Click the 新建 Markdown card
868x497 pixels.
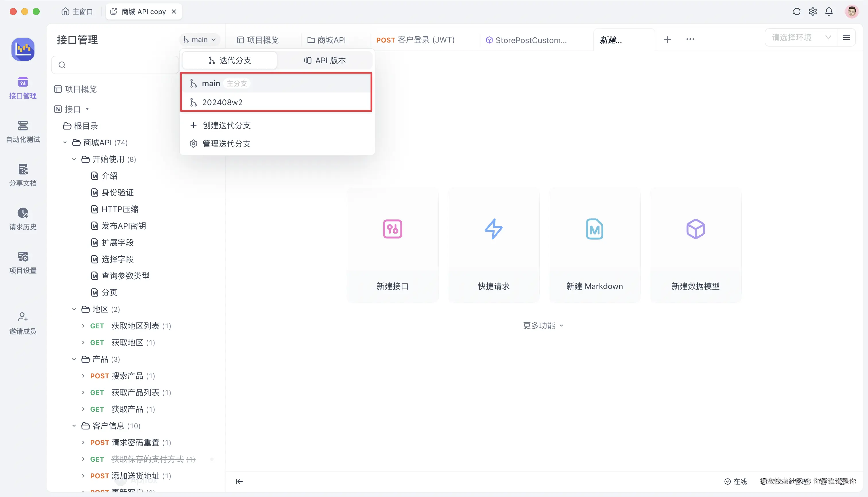[x=594, y=245]
